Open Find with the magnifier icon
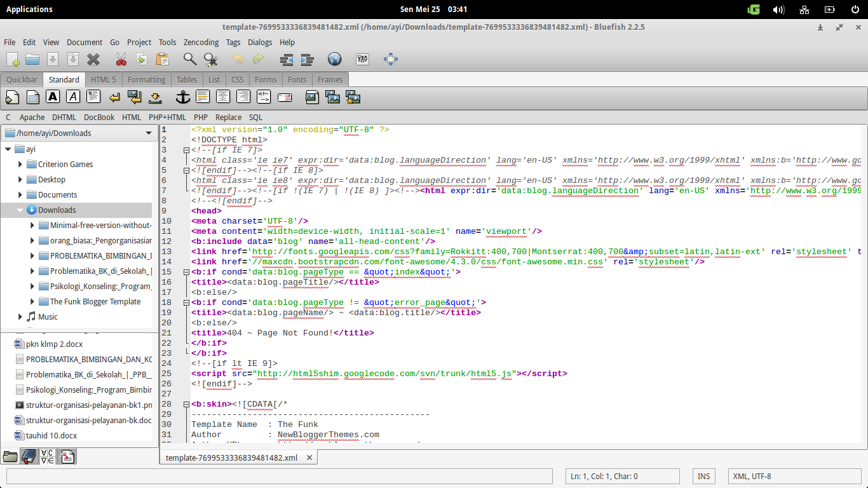868x488 pixels. (x=189, y=59)
